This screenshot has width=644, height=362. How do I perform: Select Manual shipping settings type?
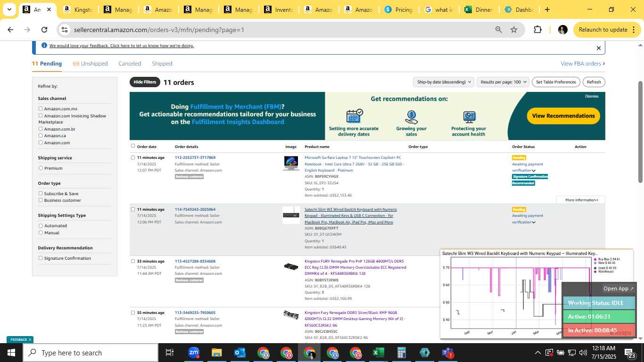[x=41, y=232]
